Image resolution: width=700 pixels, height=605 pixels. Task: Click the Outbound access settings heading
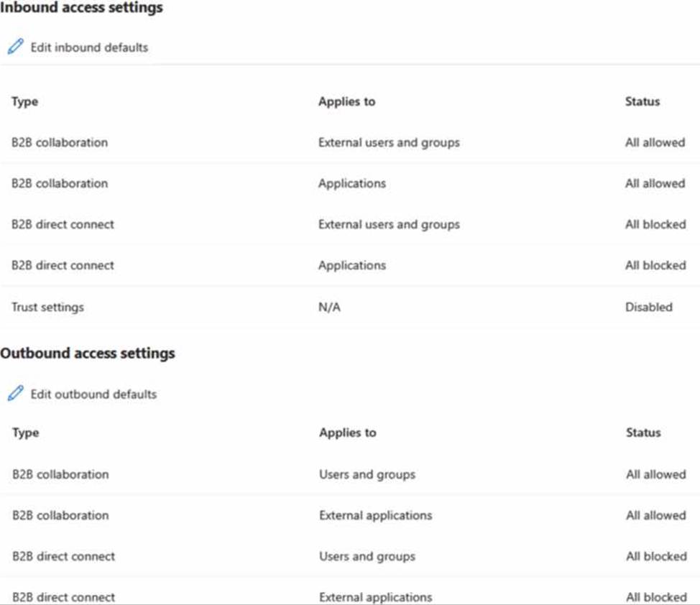click(x=88, y=354)
